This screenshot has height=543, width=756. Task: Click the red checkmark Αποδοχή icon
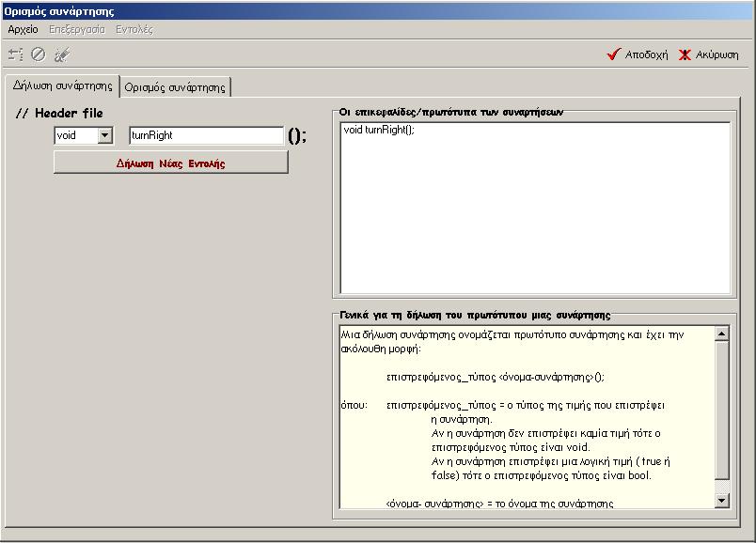point(613,54)
